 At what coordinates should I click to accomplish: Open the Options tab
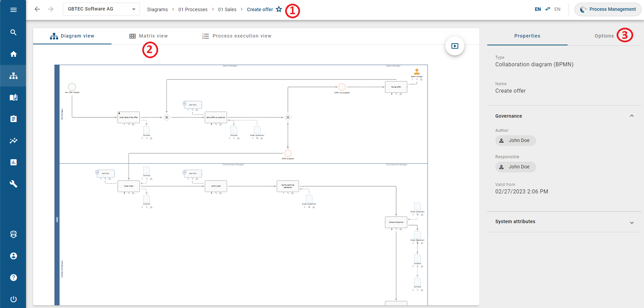coord(604,36)
